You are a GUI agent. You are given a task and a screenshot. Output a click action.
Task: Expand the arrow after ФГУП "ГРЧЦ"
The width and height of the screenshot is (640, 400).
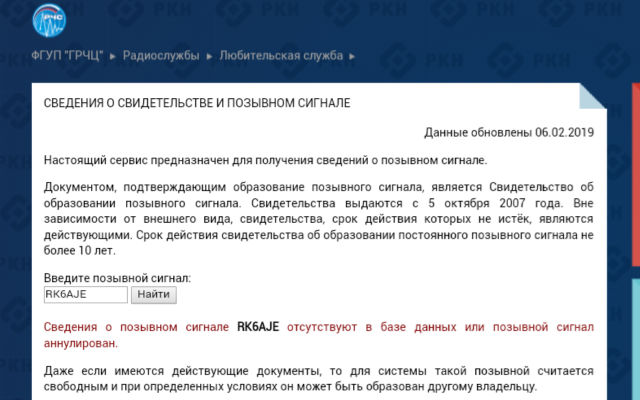pos(113,55)
